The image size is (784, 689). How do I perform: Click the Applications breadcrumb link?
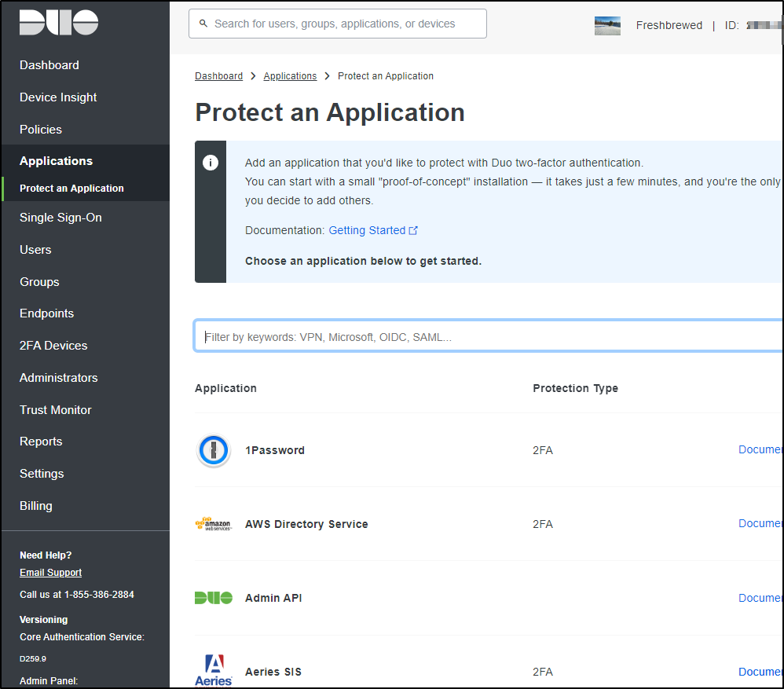click(x=290, y=76)
